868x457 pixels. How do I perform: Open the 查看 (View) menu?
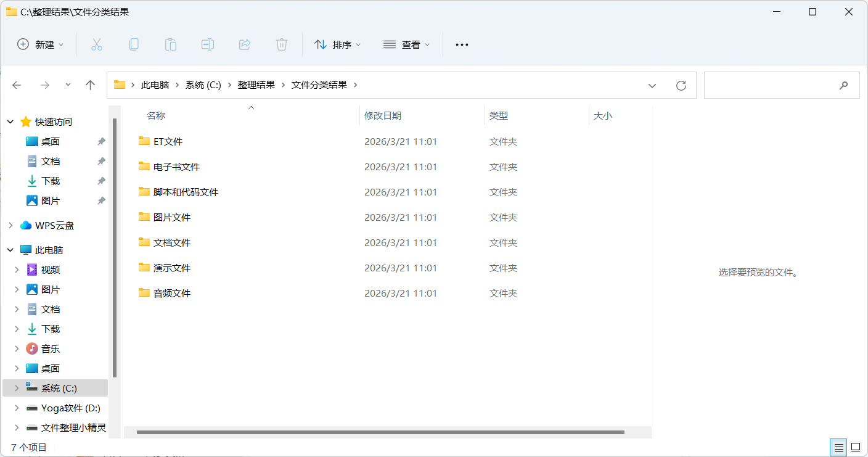407,44
